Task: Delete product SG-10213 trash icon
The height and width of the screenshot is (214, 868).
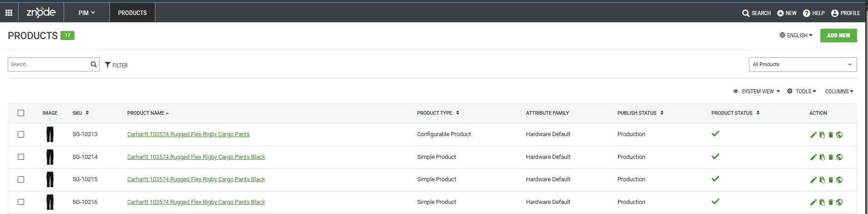Action: click(831, 135)
